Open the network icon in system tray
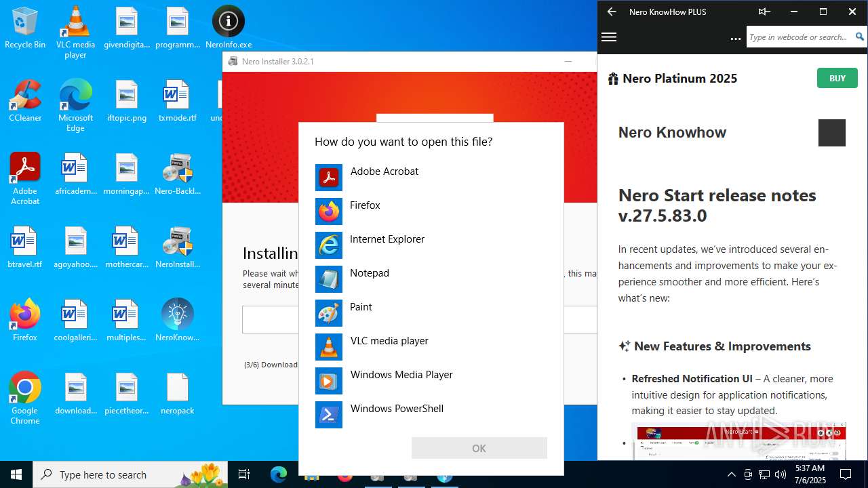 click(x=764, y=474)
